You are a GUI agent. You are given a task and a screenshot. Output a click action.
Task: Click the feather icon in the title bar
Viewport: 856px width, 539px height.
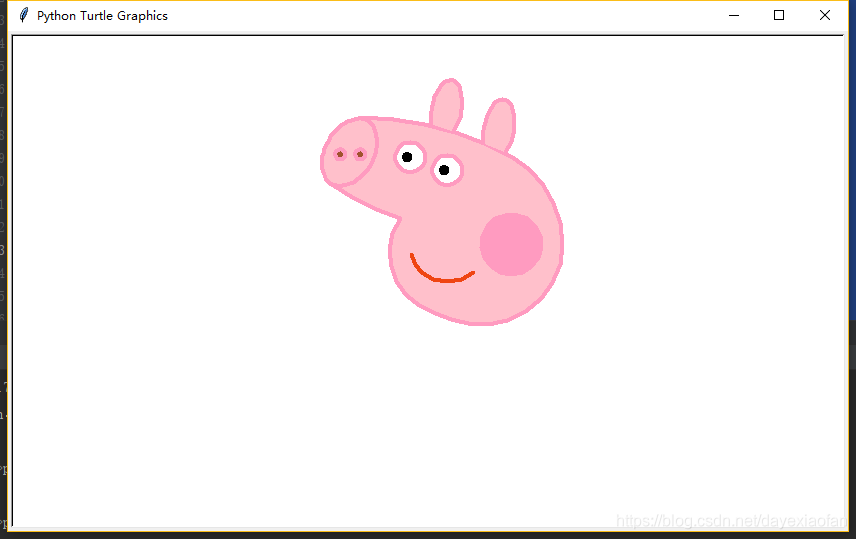tap(23, 15)
